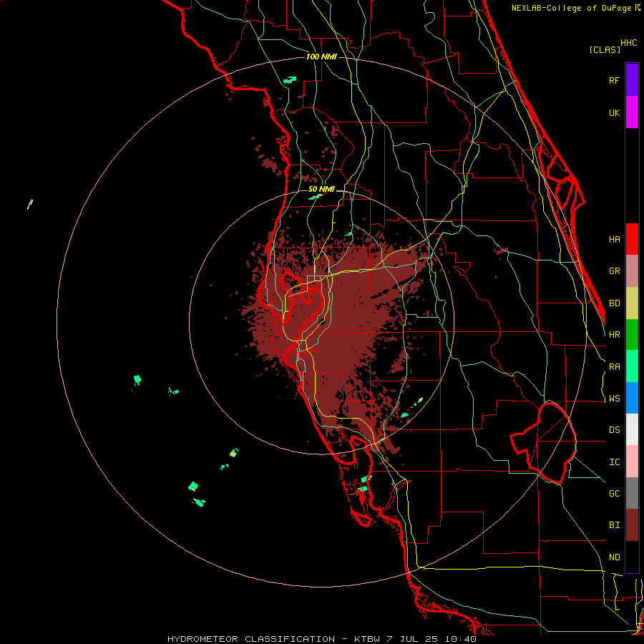This screenshot has width=644, height=644.
Task: Click the WS legend label
Action: click(614, 399)
